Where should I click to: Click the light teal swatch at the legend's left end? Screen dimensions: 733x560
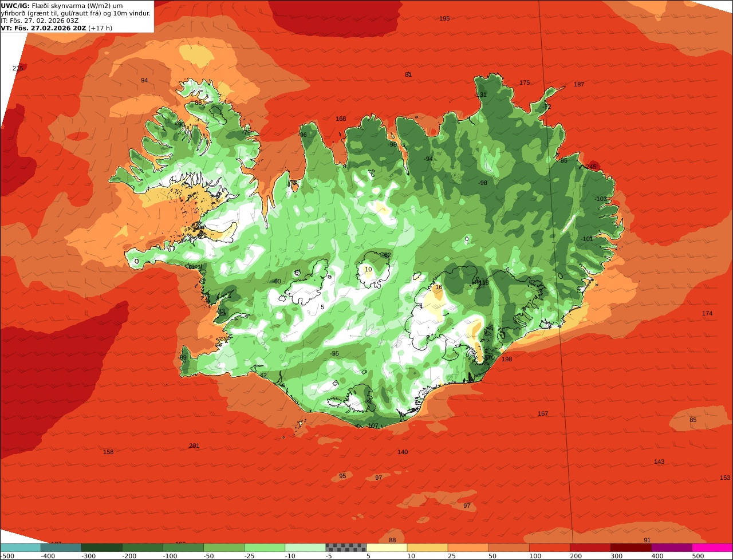tap(20, 547)
